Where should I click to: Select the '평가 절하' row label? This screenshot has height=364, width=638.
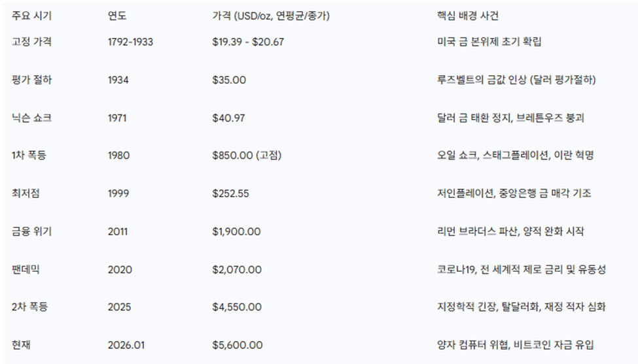31,80
